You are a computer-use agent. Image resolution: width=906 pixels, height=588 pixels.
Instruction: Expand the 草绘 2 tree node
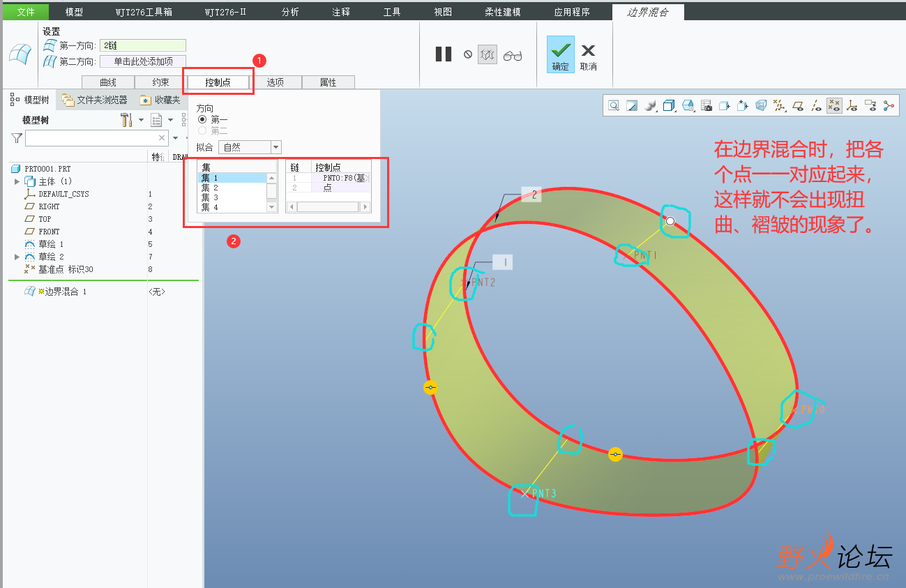(x=17, y=257)
